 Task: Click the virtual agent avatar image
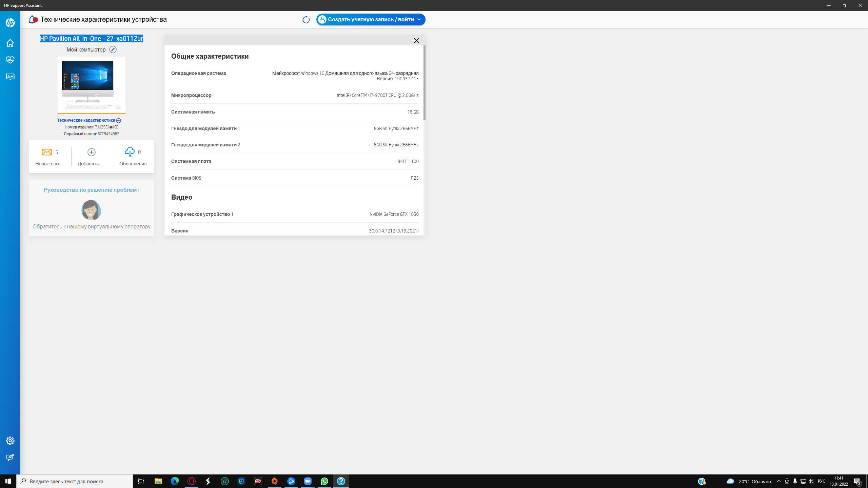[91, 210]
